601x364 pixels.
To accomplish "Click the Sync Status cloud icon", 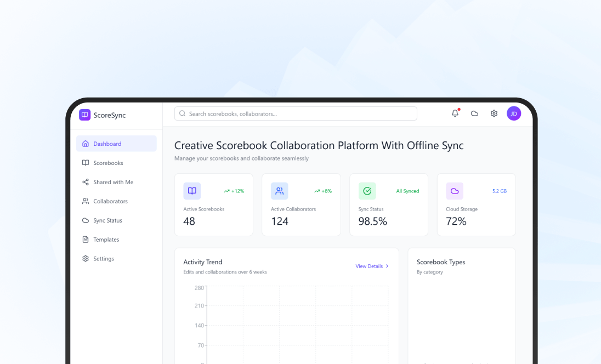I will 86,220.
